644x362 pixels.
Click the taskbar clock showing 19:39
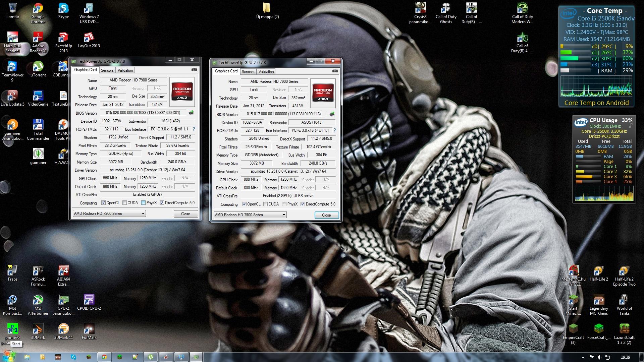click(625, 357)
